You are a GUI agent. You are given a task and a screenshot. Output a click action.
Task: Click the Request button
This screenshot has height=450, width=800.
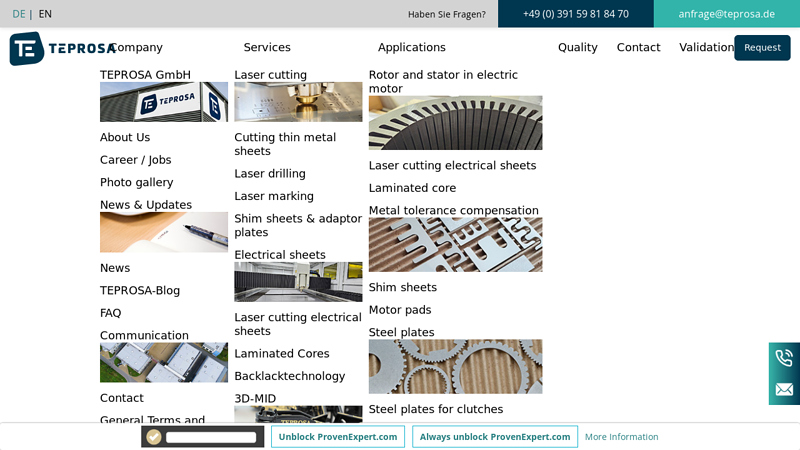point(762,47)
